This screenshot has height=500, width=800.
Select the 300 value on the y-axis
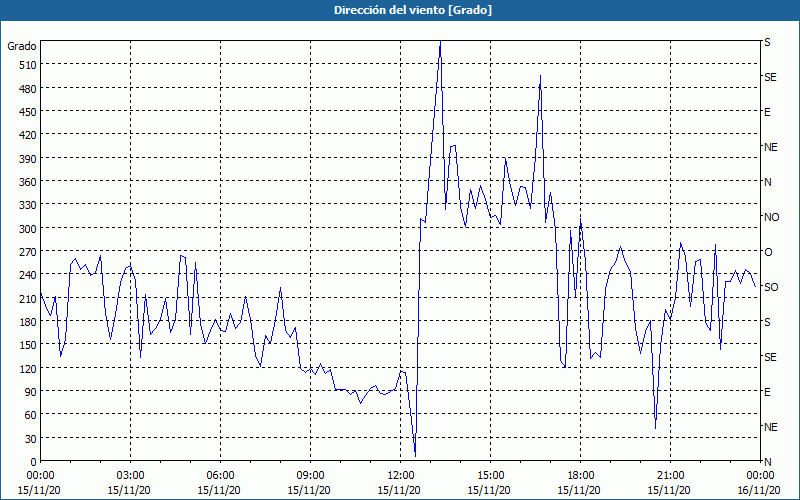point(28,229)
